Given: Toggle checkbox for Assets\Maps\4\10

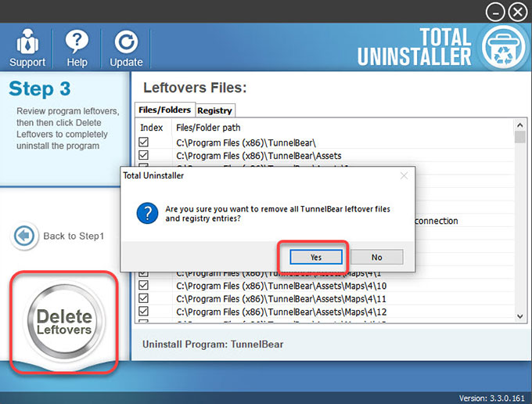Looking at the screenshot, I should click(143, 285).
